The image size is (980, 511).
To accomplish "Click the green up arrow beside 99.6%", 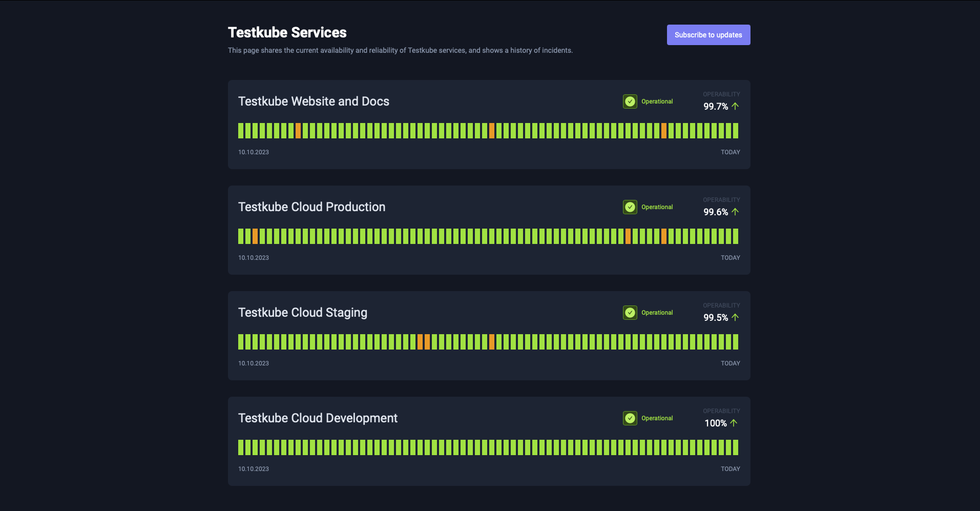I will 735,212.
